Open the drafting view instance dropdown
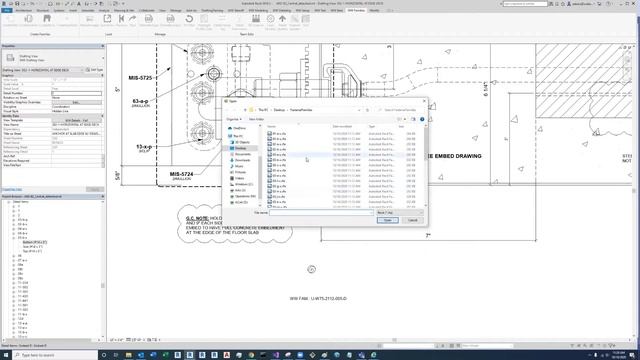640x360 pixels. point(43,70)
